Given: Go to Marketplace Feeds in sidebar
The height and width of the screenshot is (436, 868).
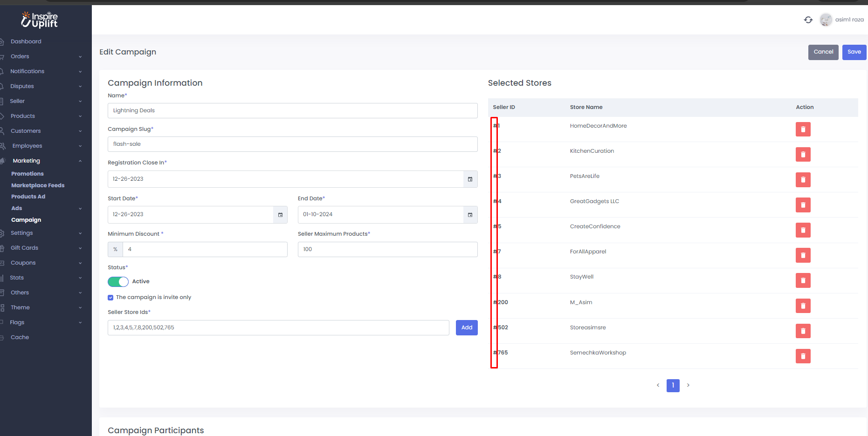Looking at the screenshot, I should click(x=38, y=185).
